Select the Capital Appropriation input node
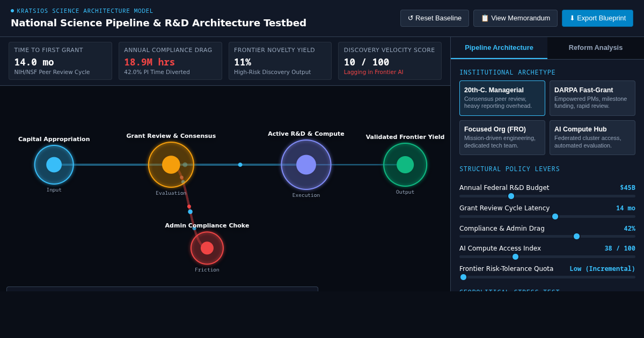The height and width of the screenshot is (338, 644). tap(54, 165)
